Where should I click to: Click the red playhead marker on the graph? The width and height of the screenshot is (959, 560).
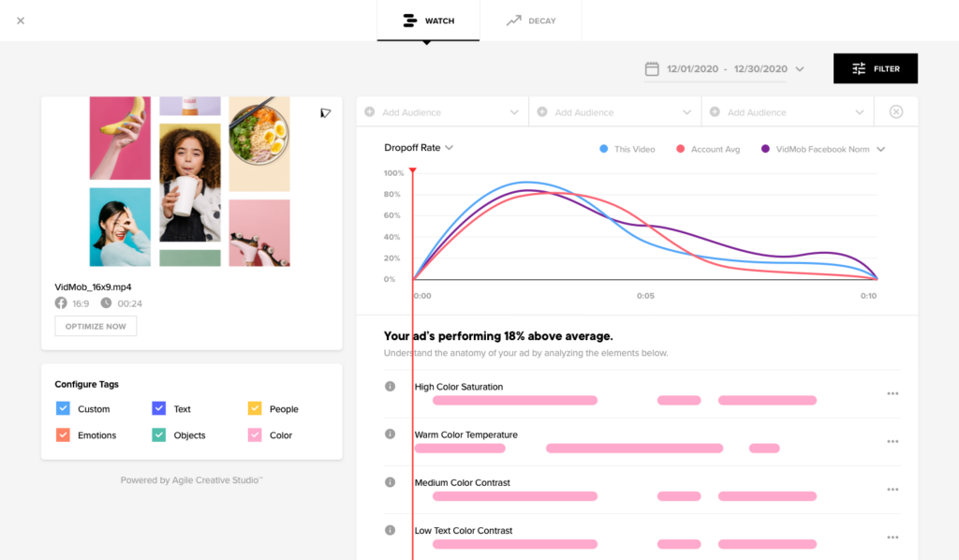[x=412, y=171]
